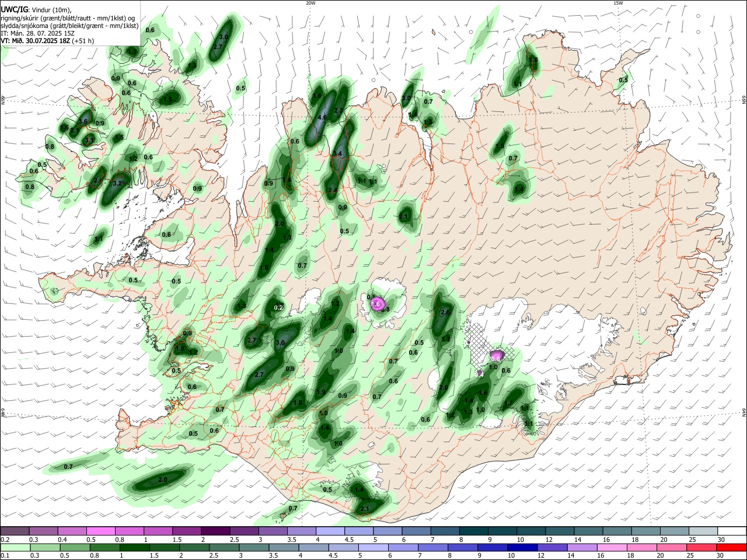Click the 'UWC/IG' title text
Screen dimensions: 747x560
click(x=14, y=9)
